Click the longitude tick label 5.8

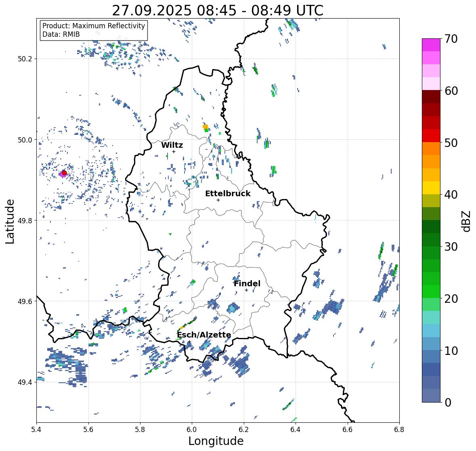(x=140, y=429)
